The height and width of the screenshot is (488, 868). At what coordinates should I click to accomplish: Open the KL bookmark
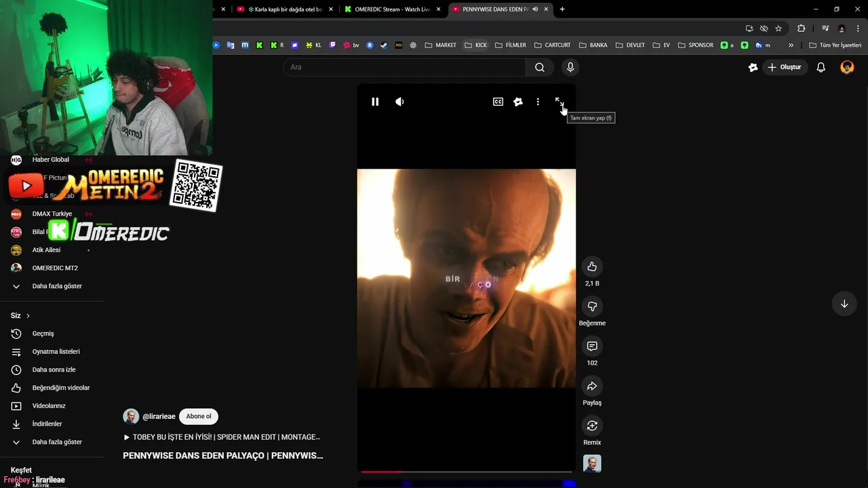(x=313, y=45)
